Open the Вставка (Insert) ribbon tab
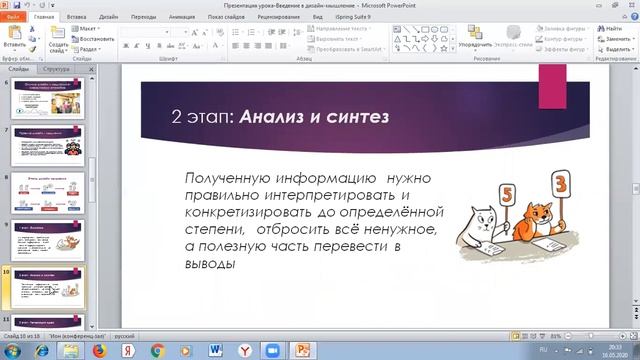Image resolution: width=640 pixels, height=360 pixels. click(76, 17)
